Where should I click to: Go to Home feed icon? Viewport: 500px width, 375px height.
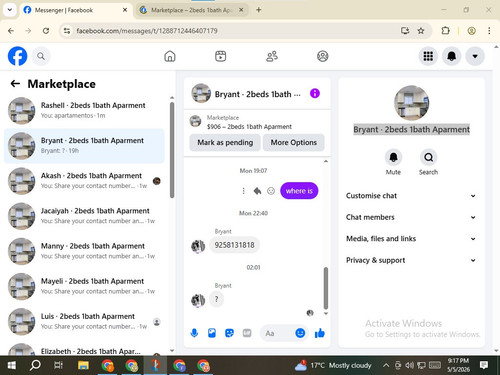(170, 56)
